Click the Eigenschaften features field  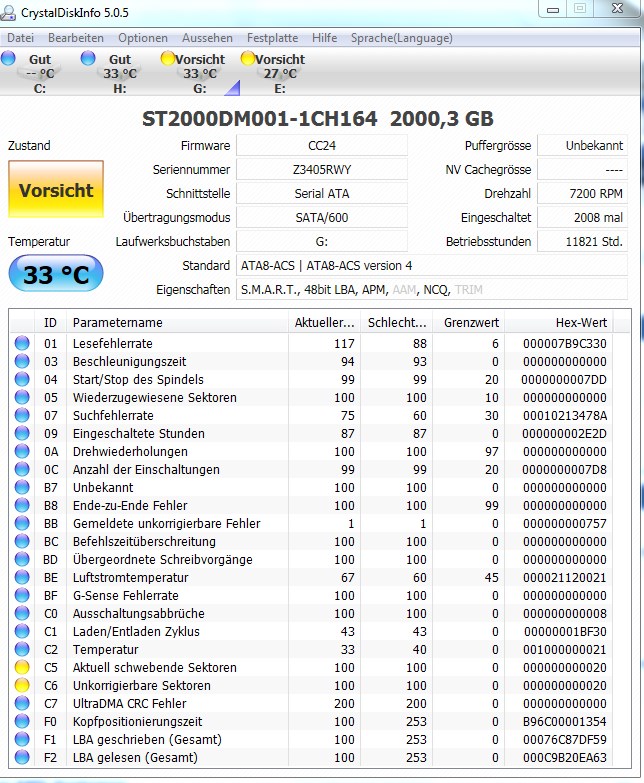pyautogui.click(x=432, y=290)
